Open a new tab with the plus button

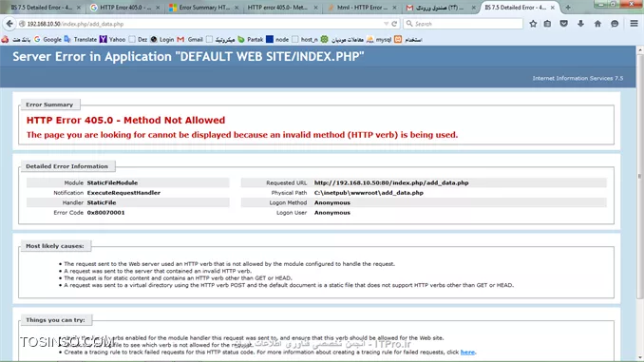click(568, 8)
